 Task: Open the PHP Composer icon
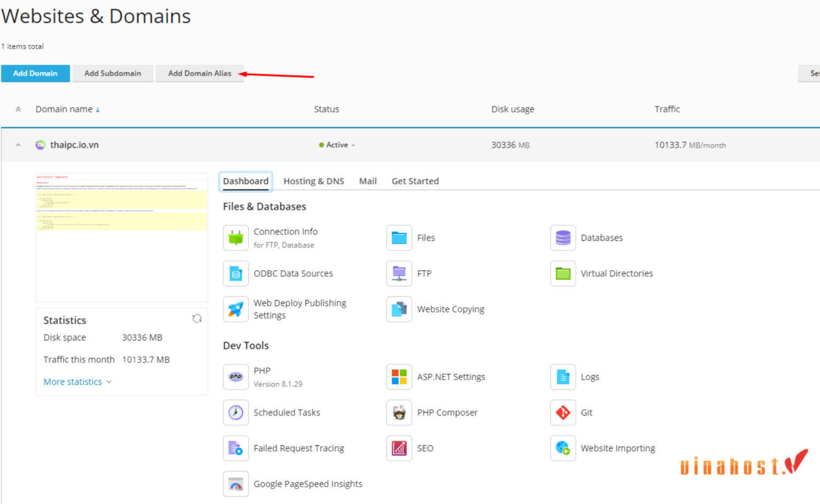pyautogui.click(x=399, y=413)
